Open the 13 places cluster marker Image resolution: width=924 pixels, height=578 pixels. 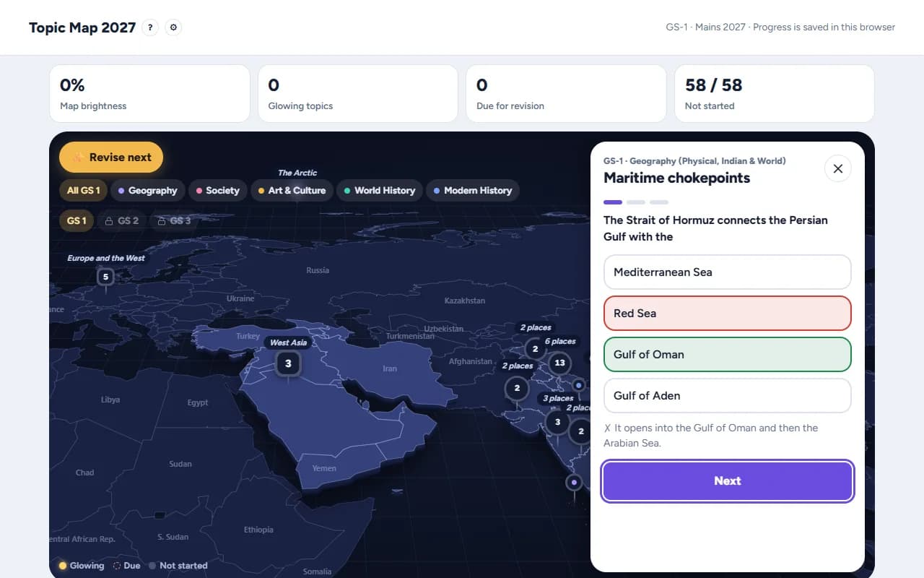coord(559,363)
